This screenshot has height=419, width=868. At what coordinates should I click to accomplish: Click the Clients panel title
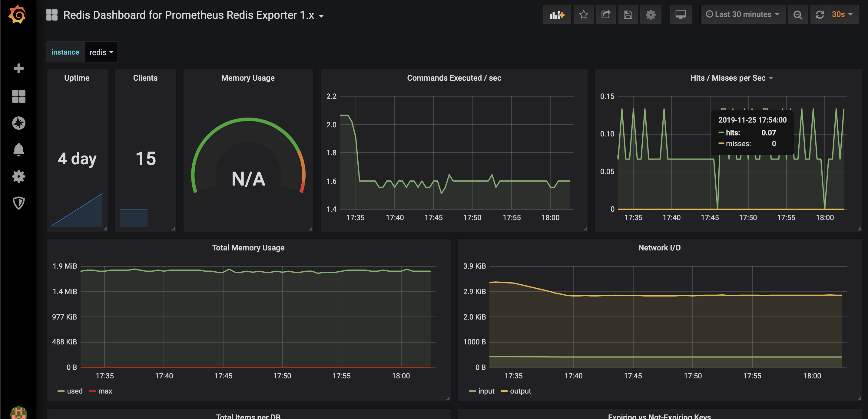145,78
